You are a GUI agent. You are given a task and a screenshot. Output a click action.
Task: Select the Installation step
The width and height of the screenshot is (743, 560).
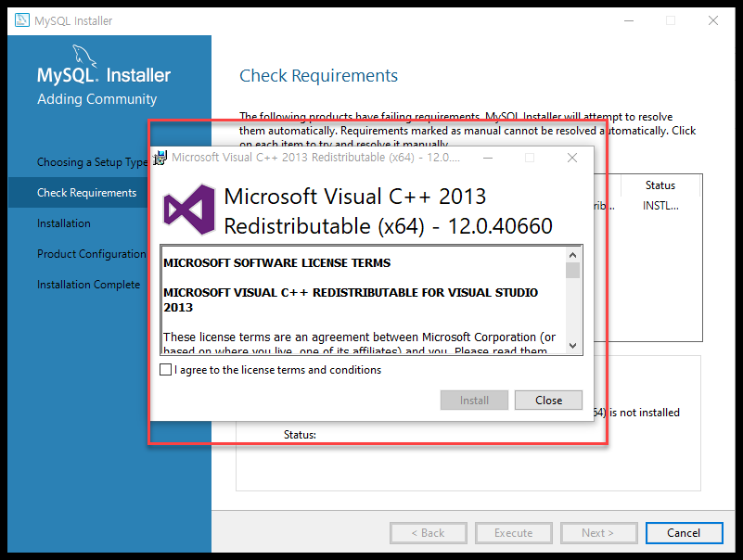63,223
